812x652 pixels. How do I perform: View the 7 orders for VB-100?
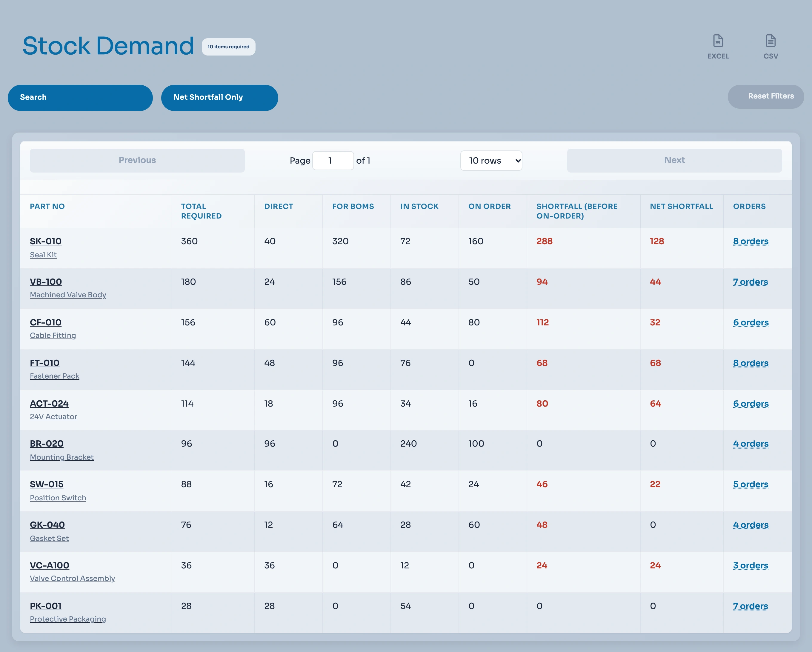coord(750,282)
